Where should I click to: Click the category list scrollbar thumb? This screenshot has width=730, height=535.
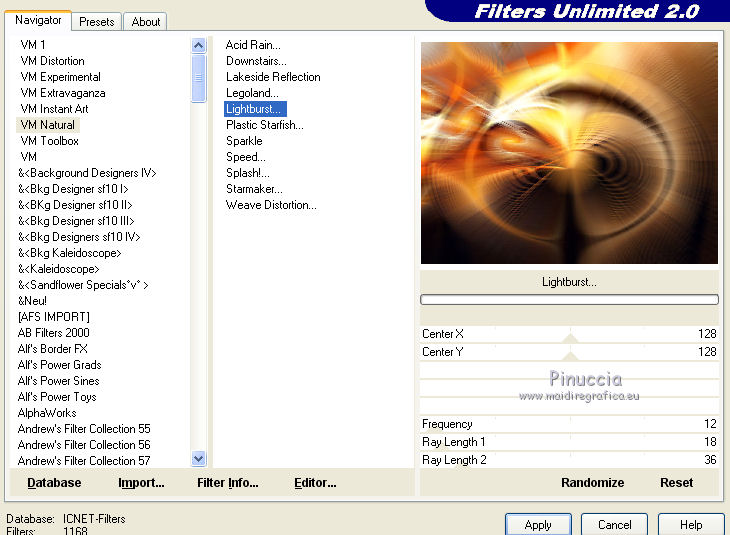[198, 78]
